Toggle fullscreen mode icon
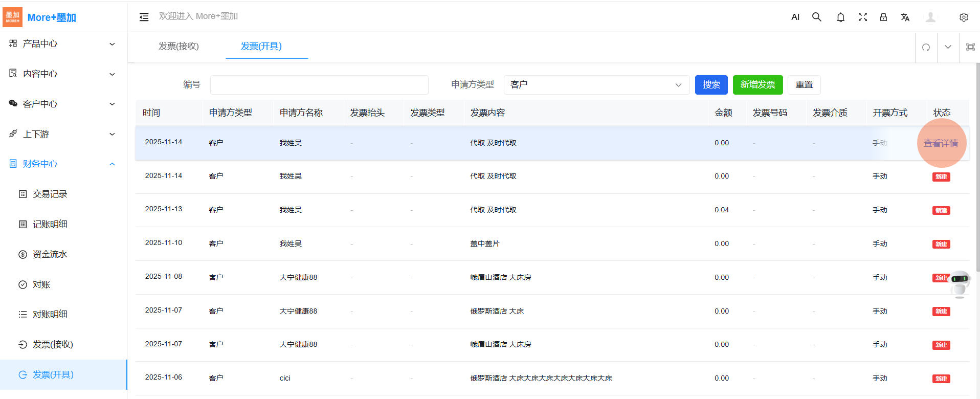980x399 pixels. pyautogui.click(x=863, y=17)
